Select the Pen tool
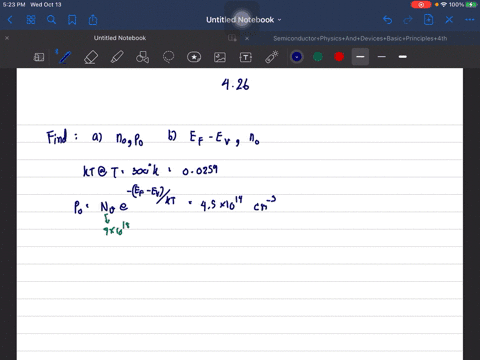480x360 pixels. coord(65,57)
